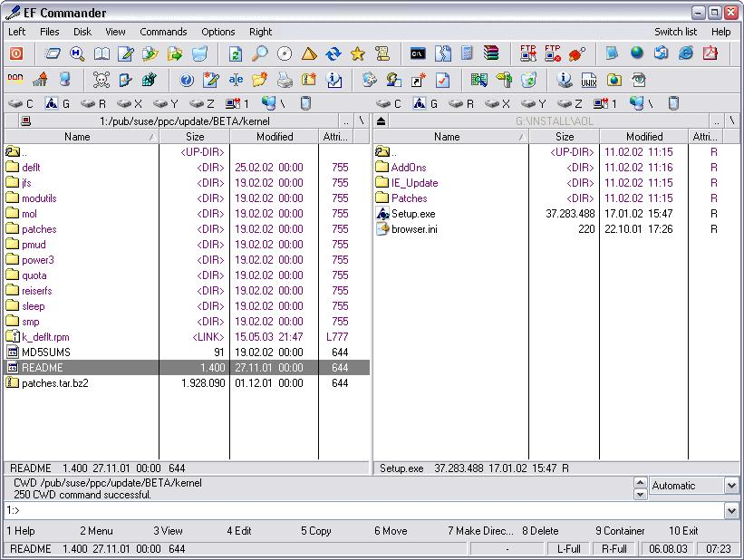Viewport: 744px width, 560px height.
Task: Click the printer icon in toolbar
Action: click(285, 80)
